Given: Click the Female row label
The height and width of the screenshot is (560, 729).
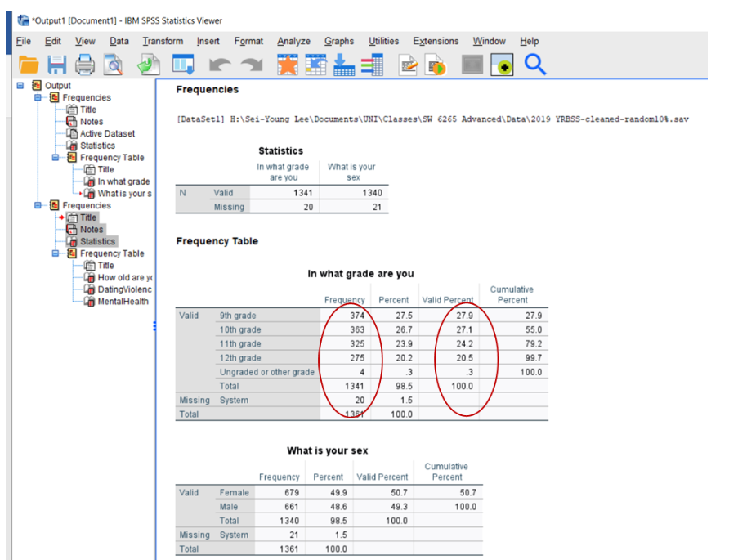Looking at the screenshot, I should click(235, 493).
